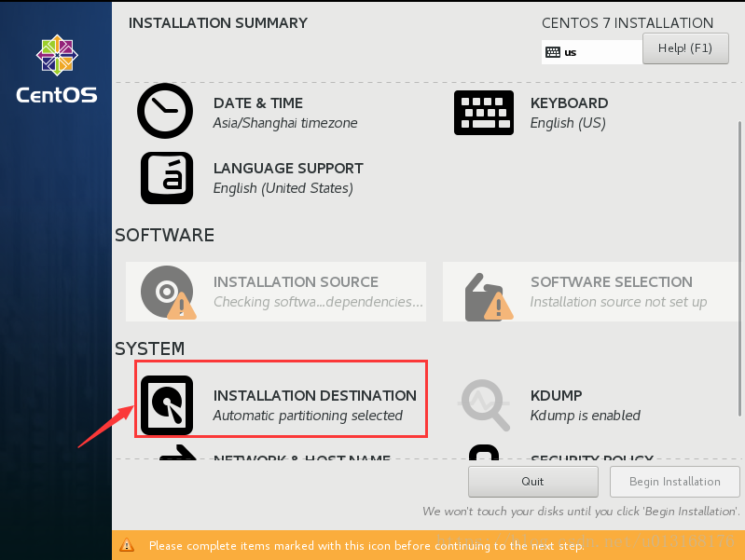Viewport: 745px width, 560px height.
Task: Click 'Automatic partitioning selected' text
Action: click(308, 416)
